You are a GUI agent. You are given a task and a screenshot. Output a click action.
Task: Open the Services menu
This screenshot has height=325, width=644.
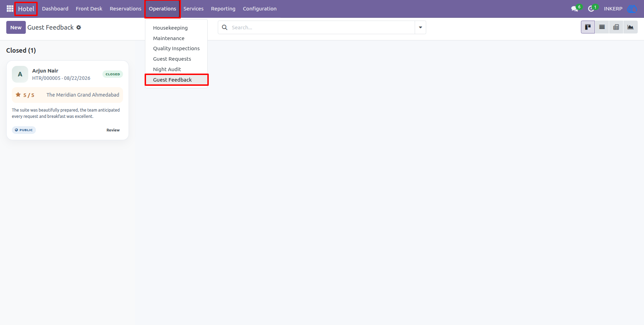point(193,9)
